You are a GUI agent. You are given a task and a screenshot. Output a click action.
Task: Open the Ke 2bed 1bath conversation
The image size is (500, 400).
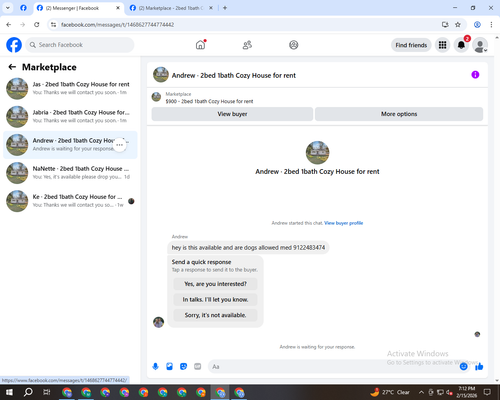70,201
